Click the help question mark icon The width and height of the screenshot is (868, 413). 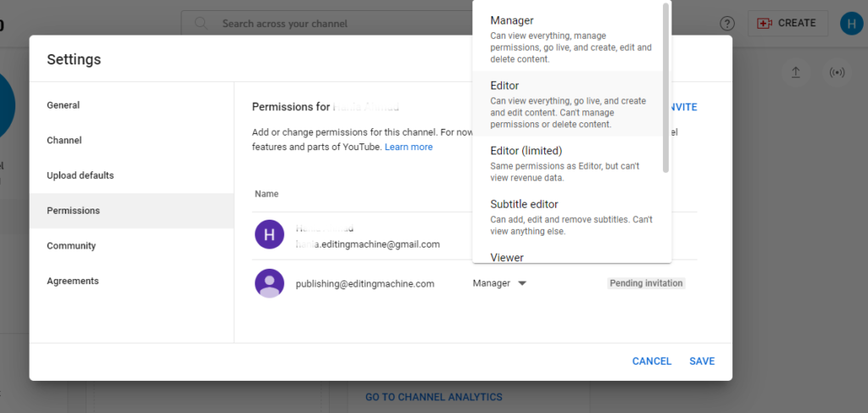[x=726, y=23]
